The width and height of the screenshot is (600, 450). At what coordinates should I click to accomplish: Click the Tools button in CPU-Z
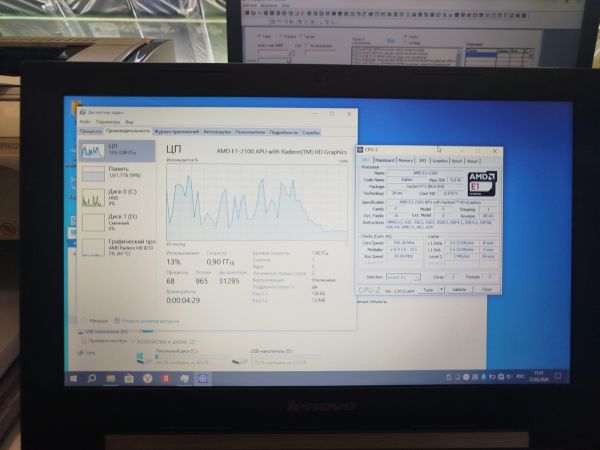428,290
